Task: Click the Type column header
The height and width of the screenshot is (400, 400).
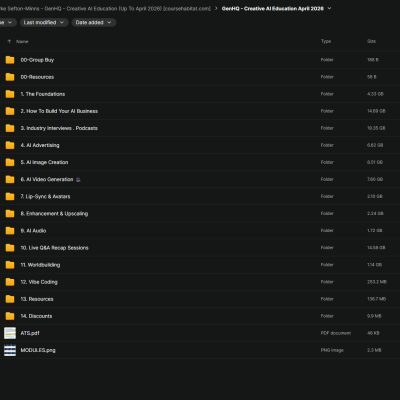Action: (x=326, y=41)
